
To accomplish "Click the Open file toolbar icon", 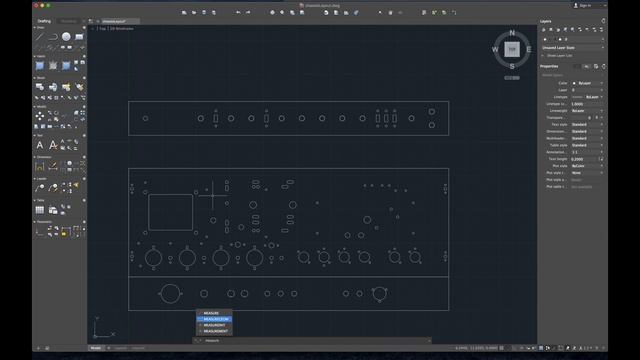I will pos(194,13).
